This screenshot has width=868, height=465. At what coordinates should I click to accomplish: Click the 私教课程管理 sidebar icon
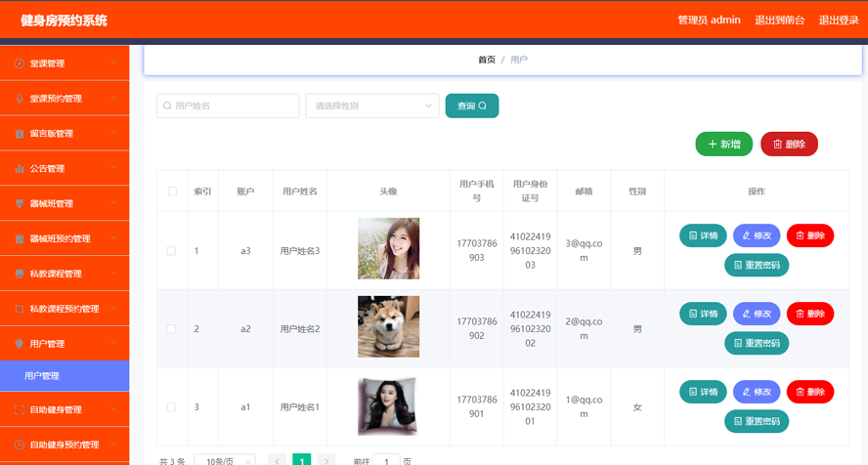20,274
